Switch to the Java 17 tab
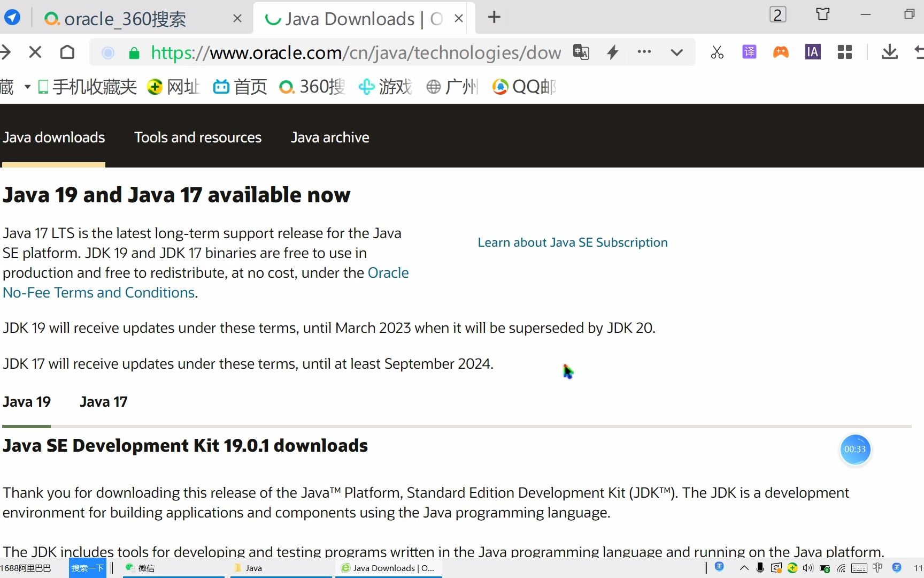The height and width of the screenshot is (578, 924). (x=104, y=402)
